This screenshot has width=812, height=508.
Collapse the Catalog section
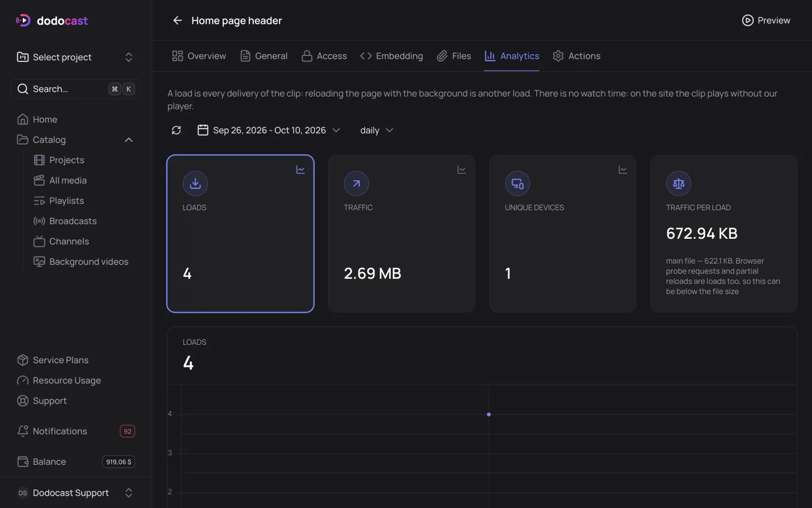click(129, 140)
